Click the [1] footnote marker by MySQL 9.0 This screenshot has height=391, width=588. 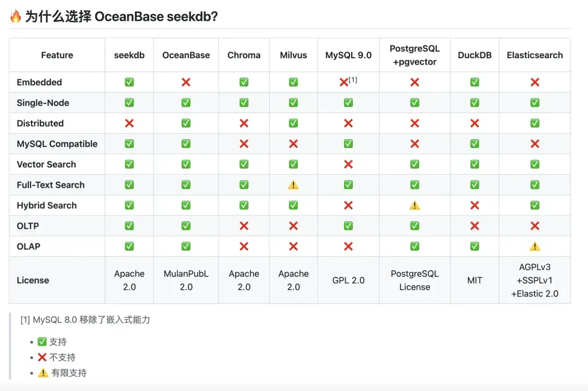tap(353, 80)
